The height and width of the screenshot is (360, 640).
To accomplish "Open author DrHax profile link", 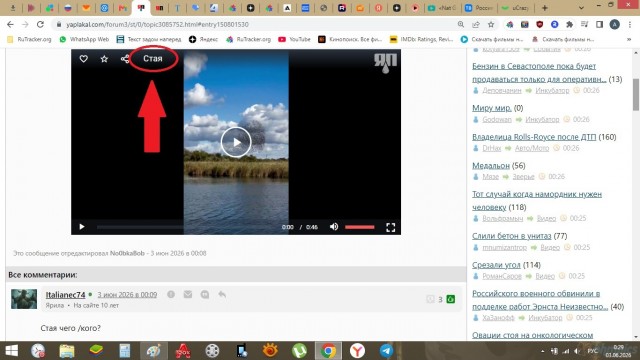I will (x=491, y=148).
